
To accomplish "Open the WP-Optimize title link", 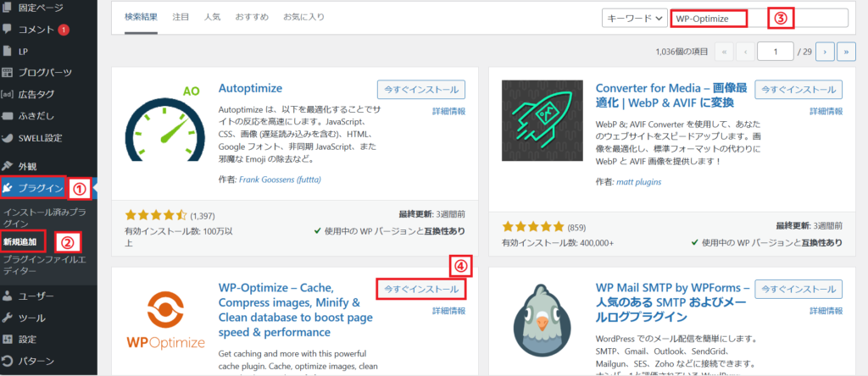I will (x=296, y=310).
